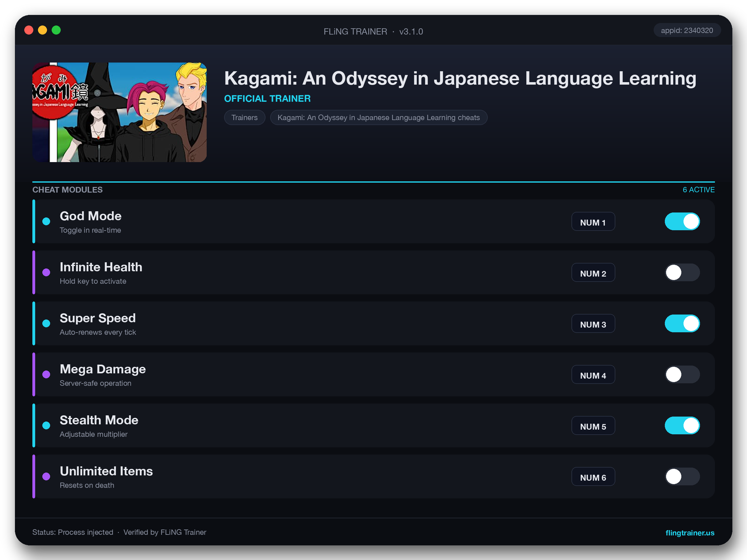This screenshot has width=747, height=560.
Task: Select the "Super Speed" module title
Action: coord(98,318)
